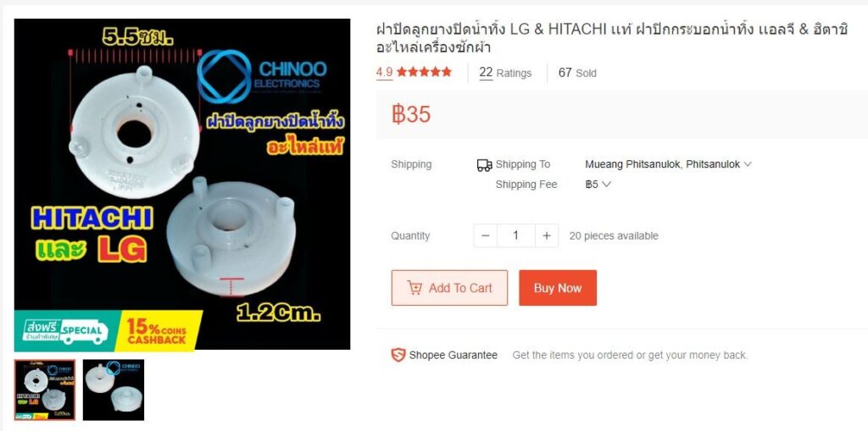Click the Shopee Guarantee shield icon
868x431 pixels.
398,355
